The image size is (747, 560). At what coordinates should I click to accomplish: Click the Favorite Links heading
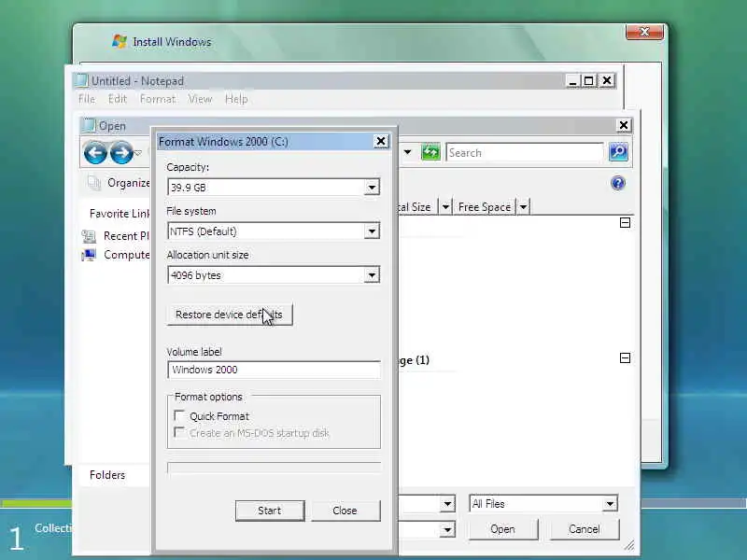click(120, 214)
